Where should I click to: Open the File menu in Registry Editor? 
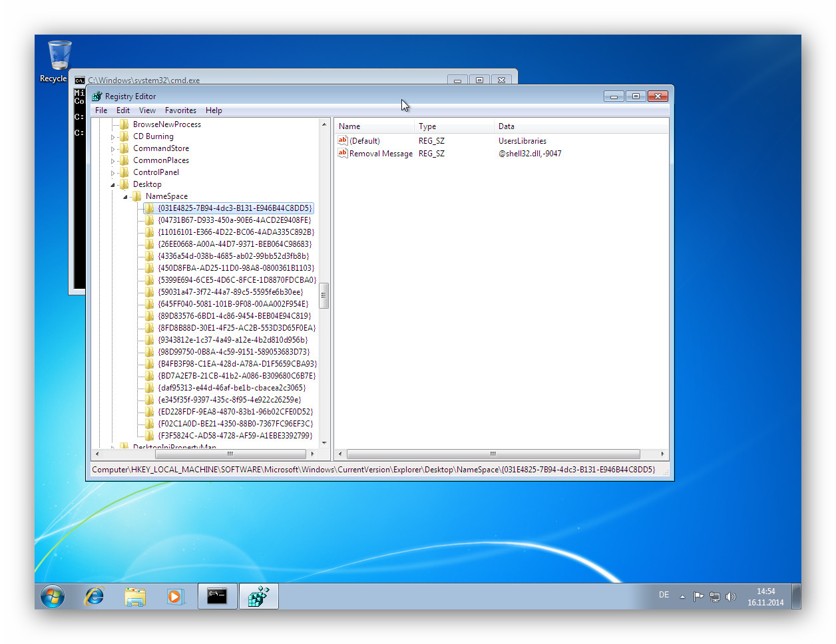[x=101, y=110]
